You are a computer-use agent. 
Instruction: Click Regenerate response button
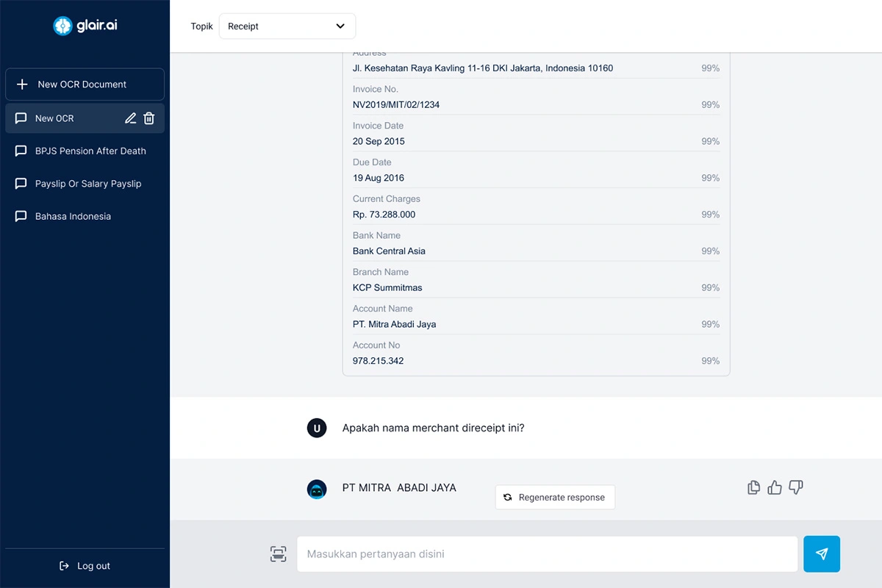[555, 498]
